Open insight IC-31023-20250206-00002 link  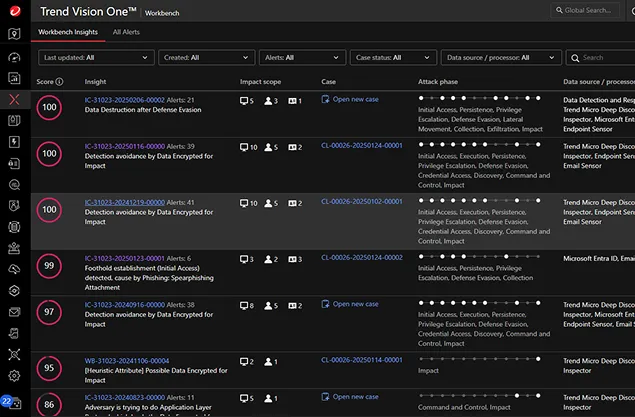coord(124,100)
